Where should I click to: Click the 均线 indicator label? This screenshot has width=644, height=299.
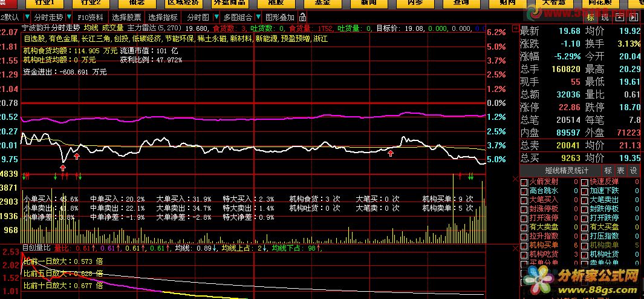91,28
